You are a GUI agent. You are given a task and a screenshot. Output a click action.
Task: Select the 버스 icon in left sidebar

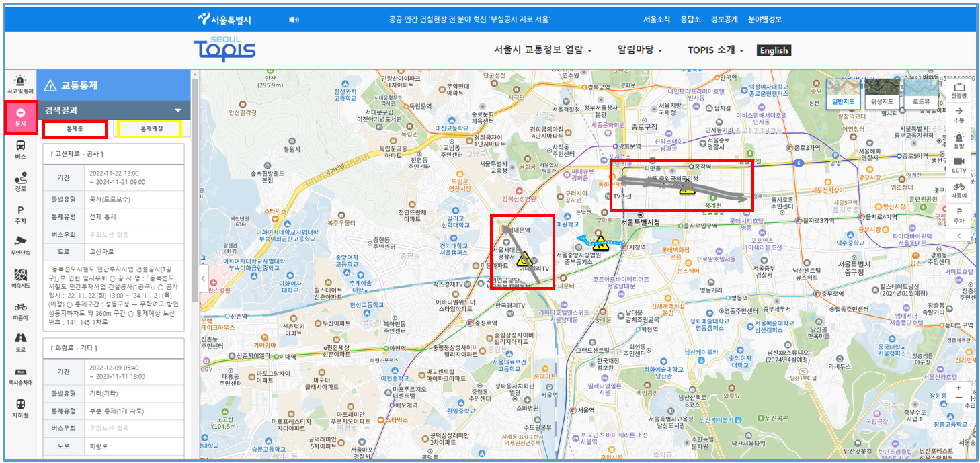(22, 149)
